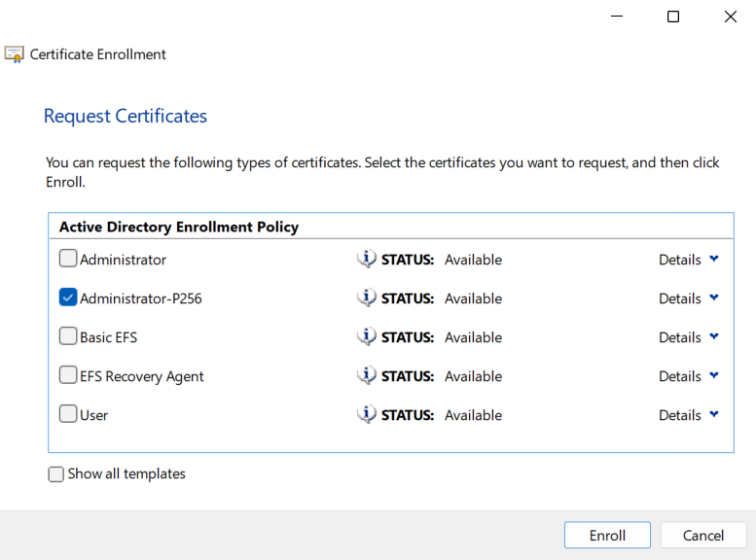Select the Administrator-P256 label text
Screen dimensions: 756x560
click(141, 298)
